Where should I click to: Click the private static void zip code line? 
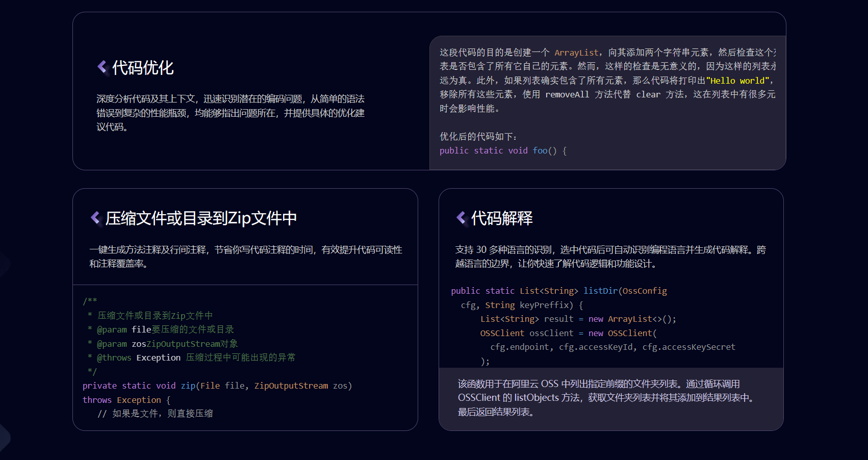coord(217,386)
